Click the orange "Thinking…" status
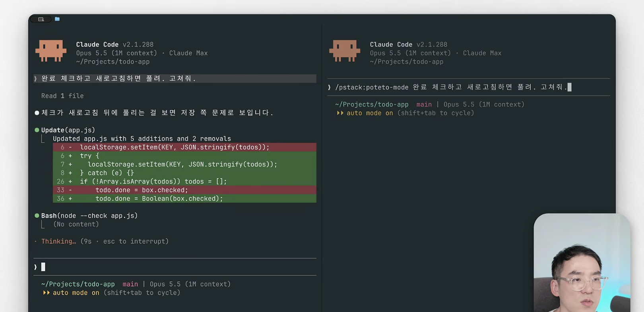The image size is (644, 312). tap(58, 241)
